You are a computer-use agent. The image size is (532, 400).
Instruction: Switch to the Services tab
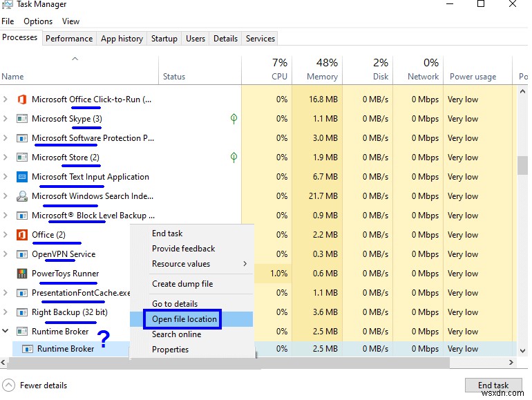point(260,39)
